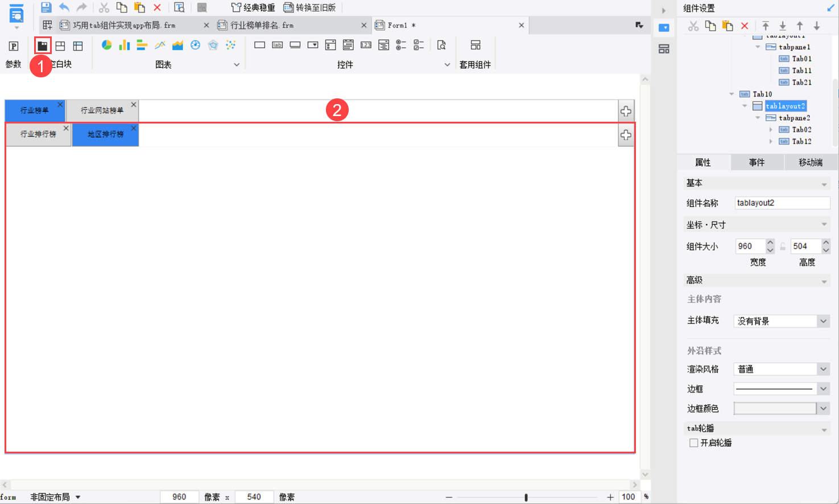839x504 pixels.
Task: Collapse the tab轮播 section
Action: pos(824,430)
